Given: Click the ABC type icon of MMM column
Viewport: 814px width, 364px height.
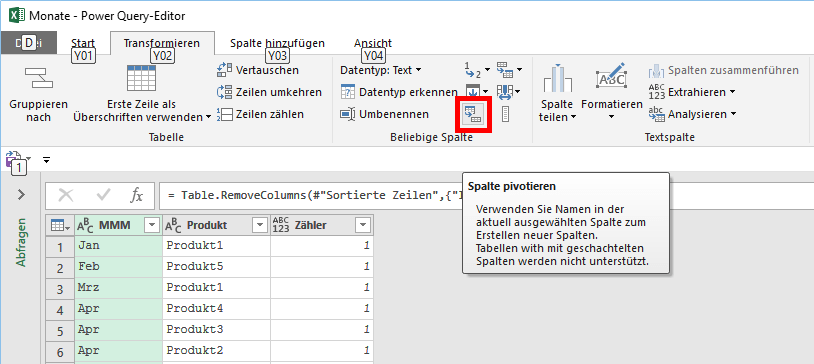Looking at the screenshot, I should point(86,225).
